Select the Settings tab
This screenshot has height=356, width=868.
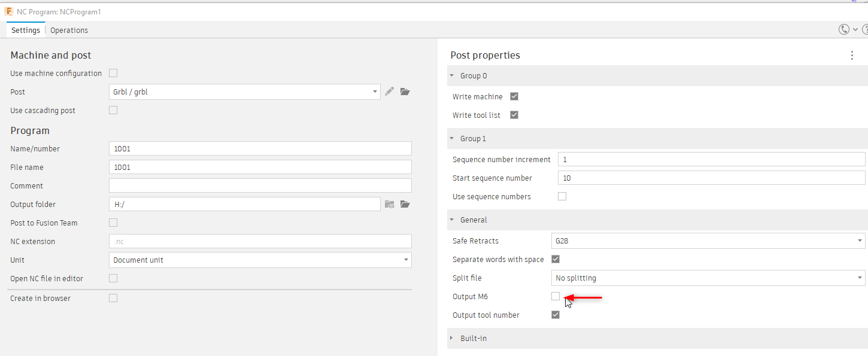coord(26,31)
